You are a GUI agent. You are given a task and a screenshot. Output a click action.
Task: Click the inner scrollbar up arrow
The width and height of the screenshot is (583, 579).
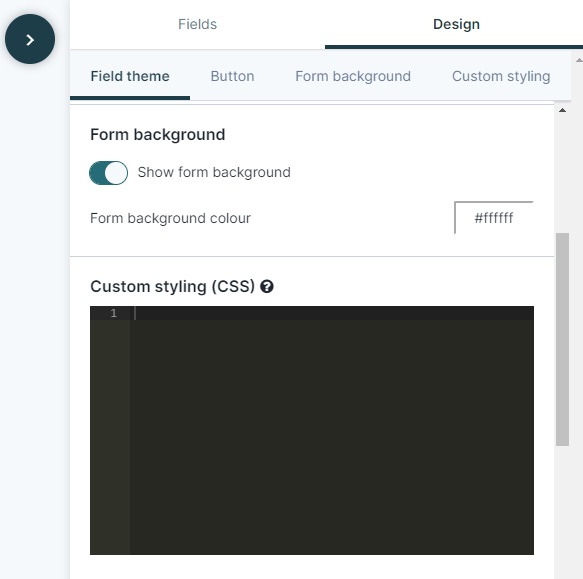[563, 110]
